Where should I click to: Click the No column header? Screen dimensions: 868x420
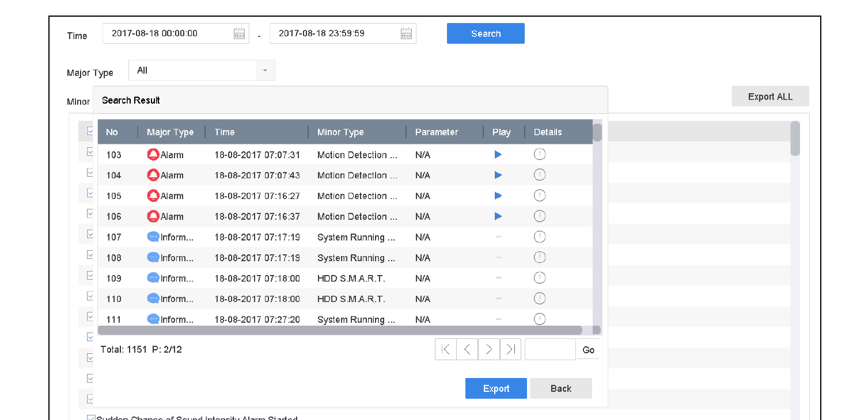tap(112, 132)
